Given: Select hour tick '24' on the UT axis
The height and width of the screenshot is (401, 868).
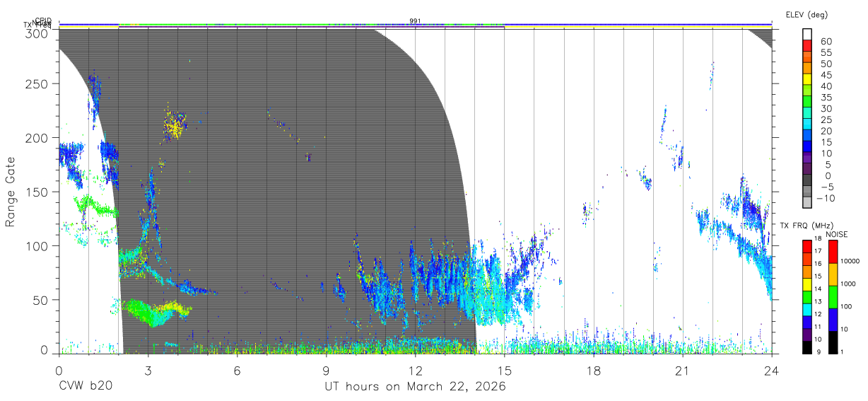Looking at the screenshot, I should pyautogui.click(x=771, y=371).
